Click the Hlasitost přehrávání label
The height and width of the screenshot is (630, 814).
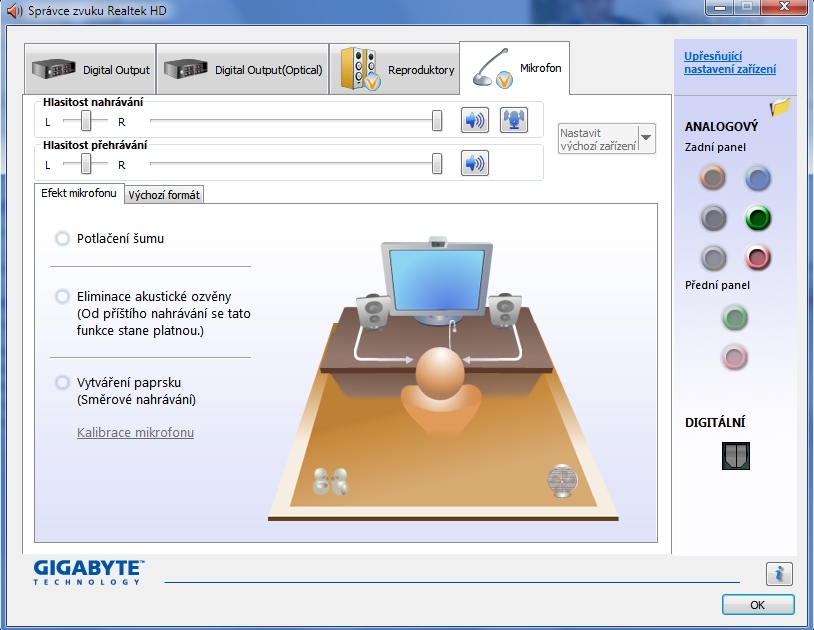coord(95,145)
